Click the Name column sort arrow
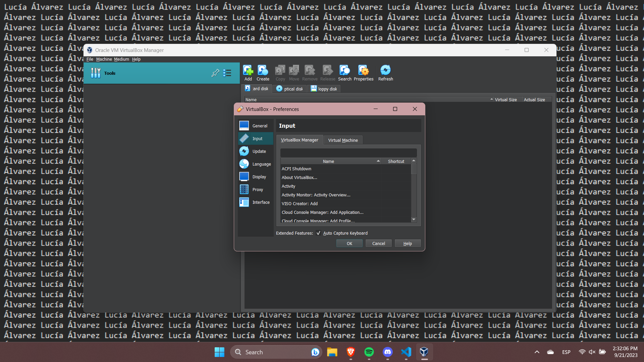The width and height of the screenshot is (644, 362). click(x=378, y=161)
